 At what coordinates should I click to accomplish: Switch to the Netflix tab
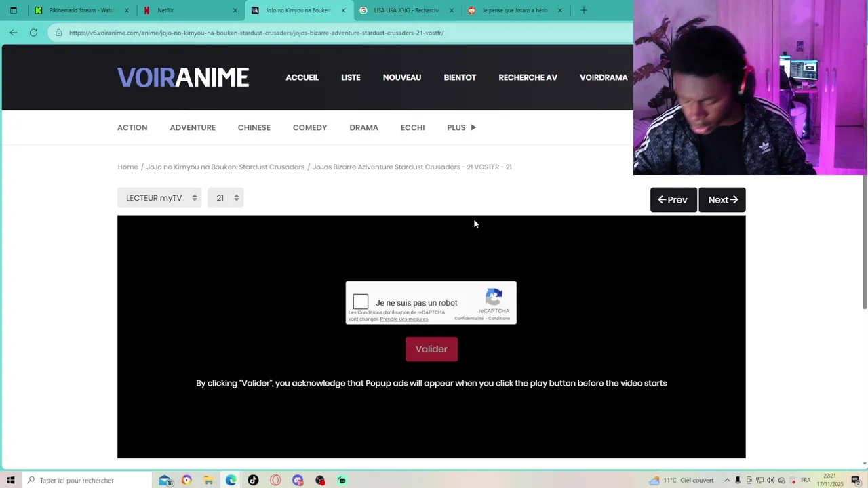[190, 10]
